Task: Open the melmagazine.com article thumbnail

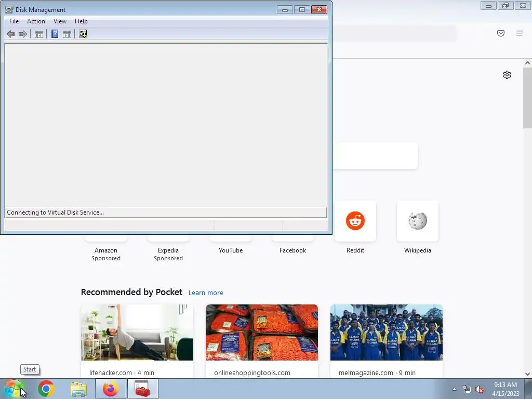Action: (387, 332)
